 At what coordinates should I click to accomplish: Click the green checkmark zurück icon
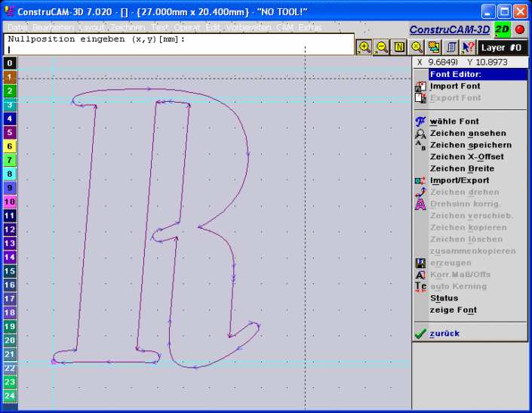[420, 334]
